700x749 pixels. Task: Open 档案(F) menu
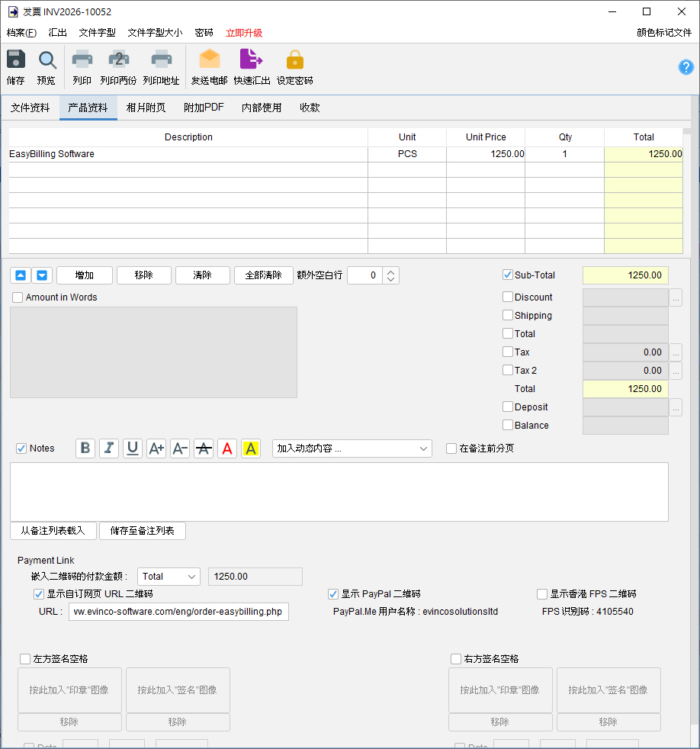21,33
